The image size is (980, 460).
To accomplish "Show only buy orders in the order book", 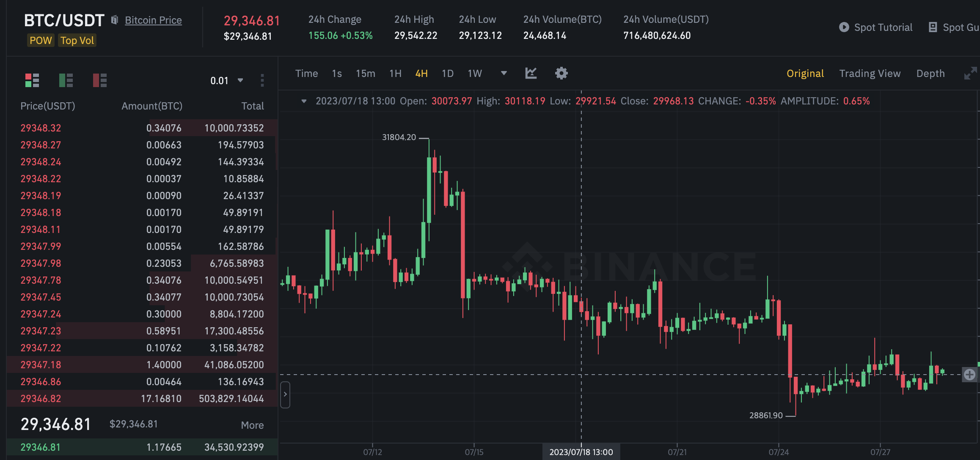I will 66,80.
